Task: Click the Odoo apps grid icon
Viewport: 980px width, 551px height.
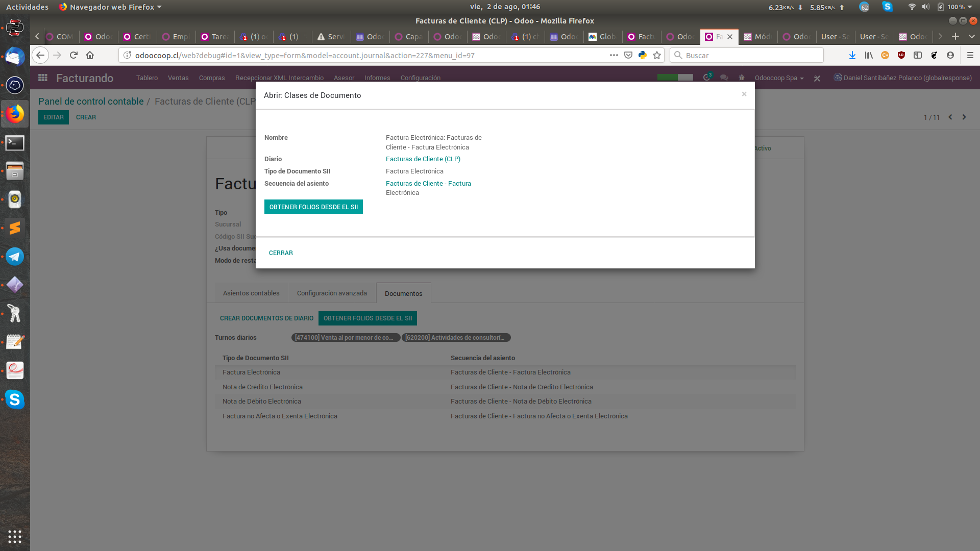Action: [42, 78]
